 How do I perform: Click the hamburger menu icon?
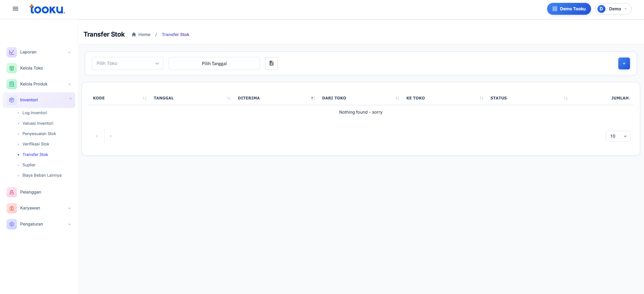coord(15,9)
